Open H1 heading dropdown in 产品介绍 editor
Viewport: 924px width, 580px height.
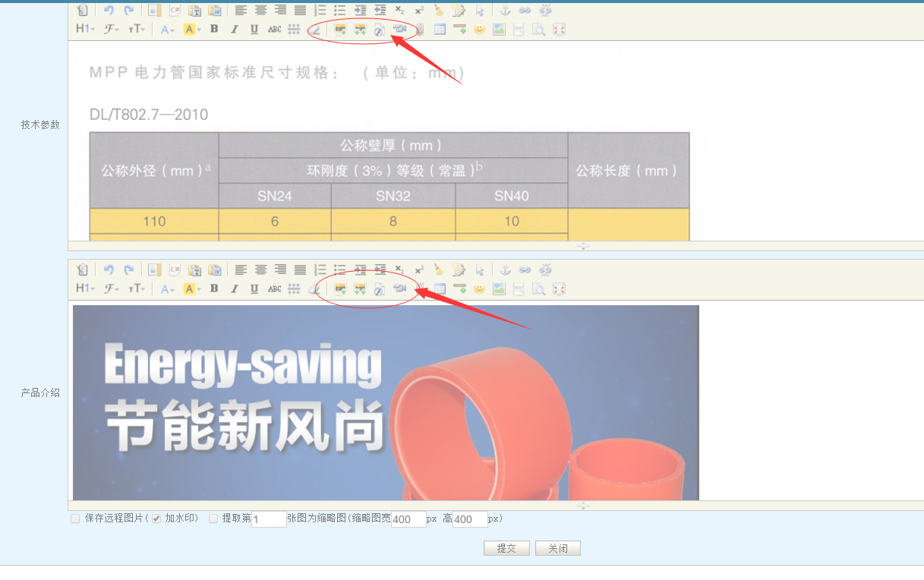pyautogui.click(x=85, y=288)
